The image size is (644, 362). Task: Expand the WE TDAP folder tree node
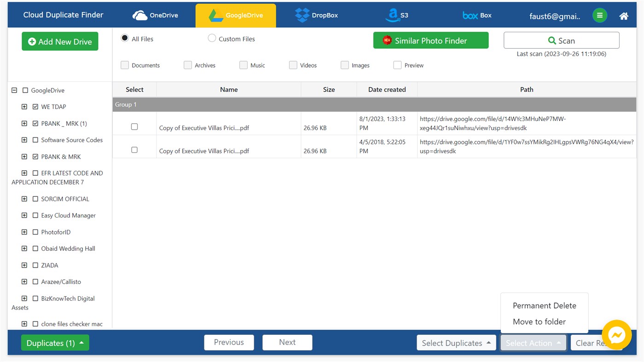point(24,106)
